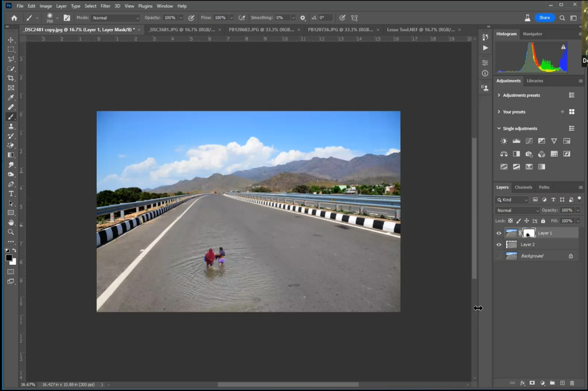Open the brush blending Mode dropdown
This screenshot has width=588, height=391.
[116, 18]
